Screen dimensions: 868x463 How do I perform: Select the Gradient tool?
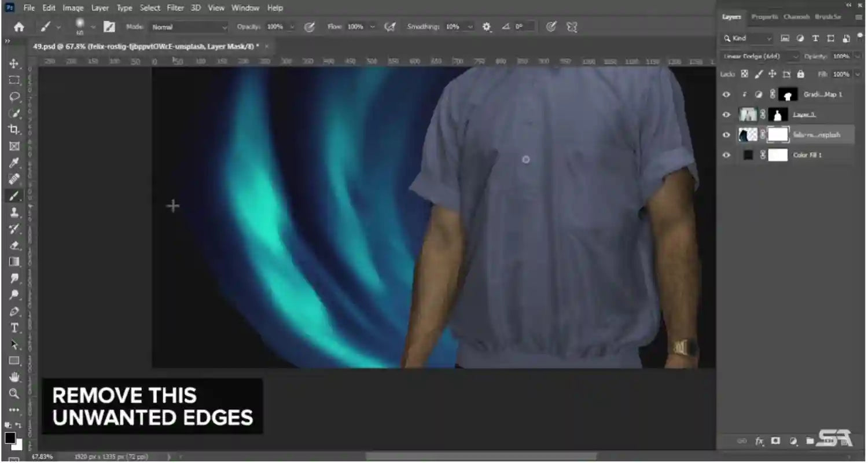14,262
